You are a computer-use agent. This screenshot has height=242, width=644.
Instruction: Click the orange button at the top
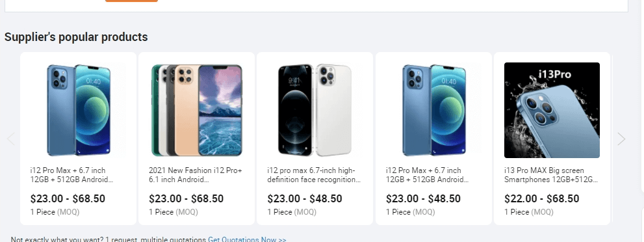click(x=131, y=1)
